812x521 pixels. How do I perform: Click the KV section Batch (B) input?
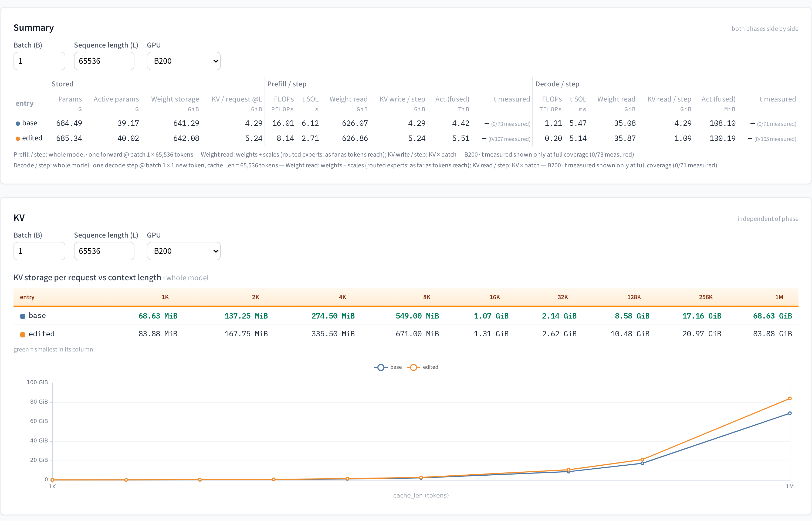[39, 251]
